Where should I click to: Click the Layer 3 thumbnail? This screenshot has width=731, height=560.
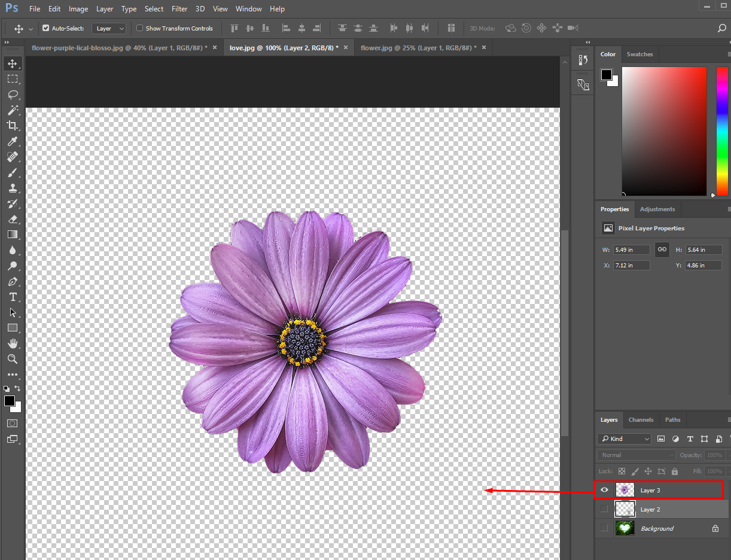tap(625, 489)
